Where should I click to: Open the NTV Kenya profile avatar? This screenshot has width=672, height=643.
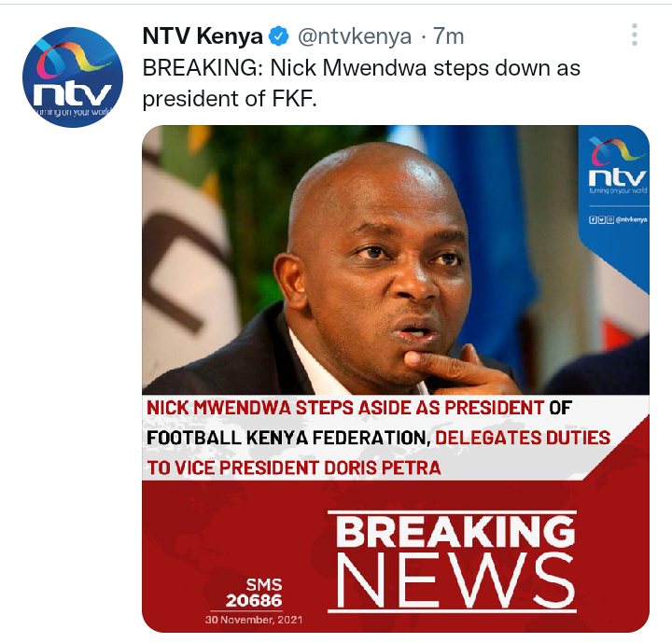pos(73,77)
